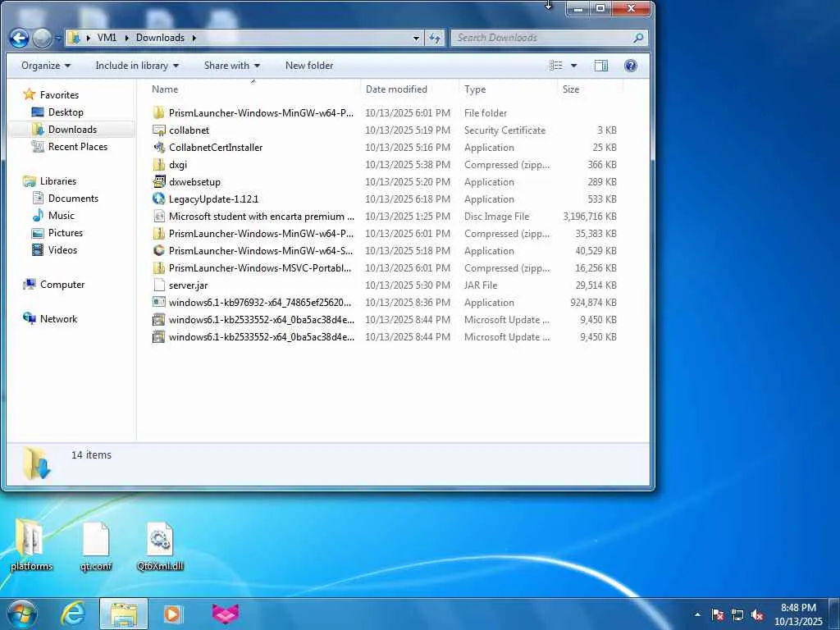Select the JAR File type cell
840x630 pixels.
coord(481,285)
